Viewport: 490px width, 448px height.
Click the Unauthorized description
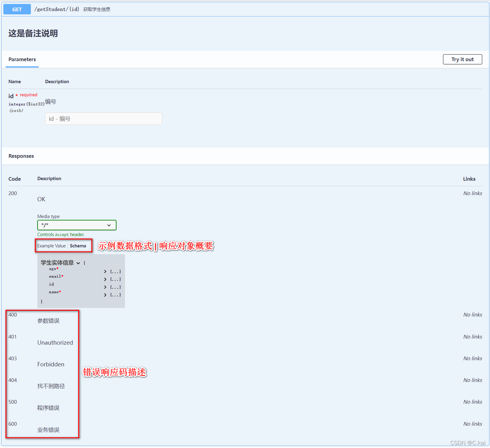55,342
